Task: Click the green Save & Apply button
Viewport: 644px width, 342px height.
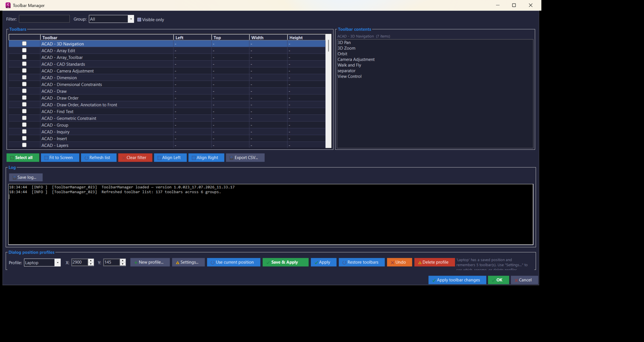Action: click(285, 262)
